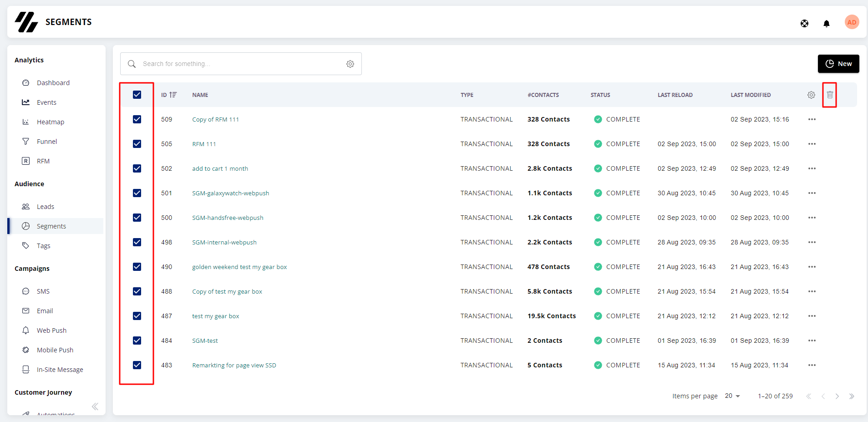This screenshot has height=422, width=868.
Task: Open Dashboard in sidebar
Action: 53,83
